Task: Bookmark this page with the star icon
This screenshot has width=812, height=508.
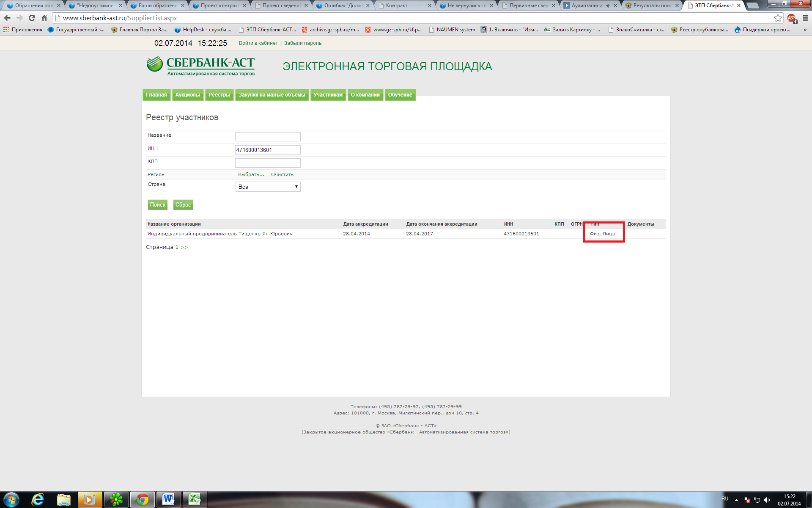Action: pyautogui.click(x=778, y=18)
